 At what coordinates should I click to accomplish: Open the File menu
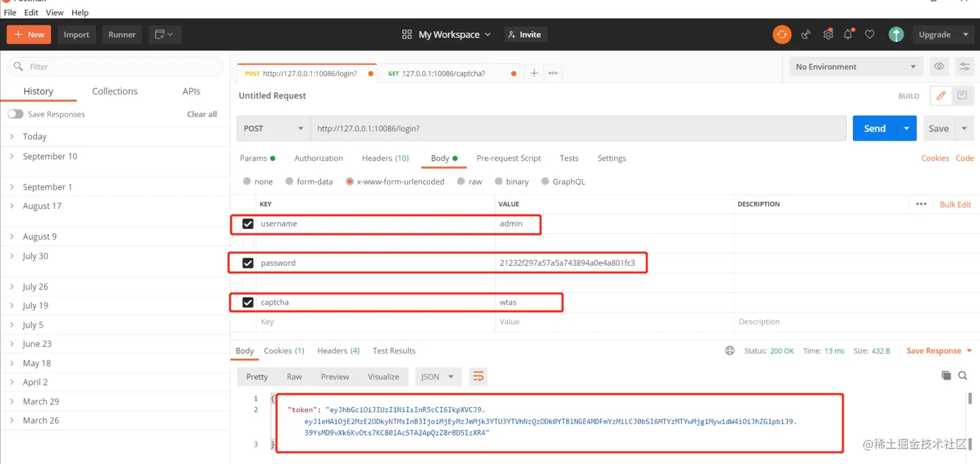point(10,12)
